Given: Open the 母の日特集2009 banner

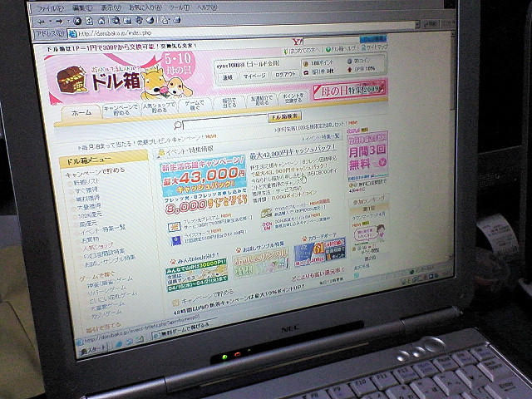Looking at the screenshot, I should tap(349, 89).
